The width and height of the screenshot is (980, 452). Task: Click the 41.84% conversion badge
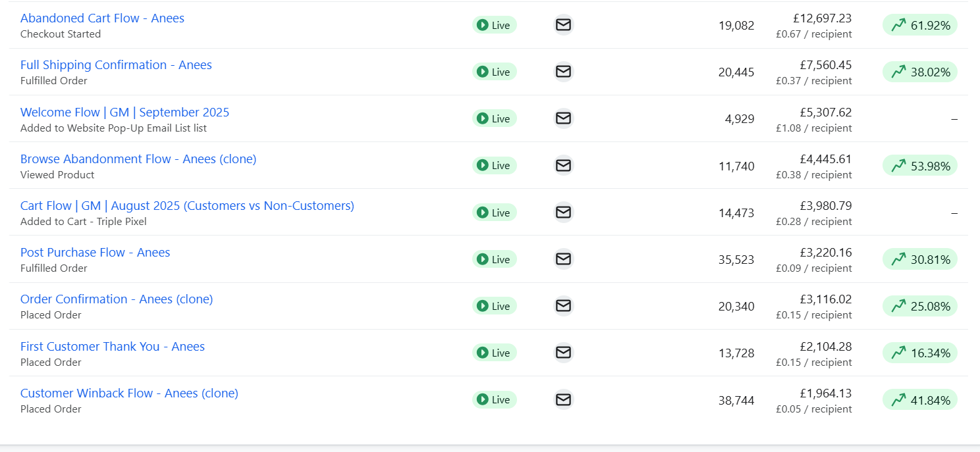click(919, 399)
